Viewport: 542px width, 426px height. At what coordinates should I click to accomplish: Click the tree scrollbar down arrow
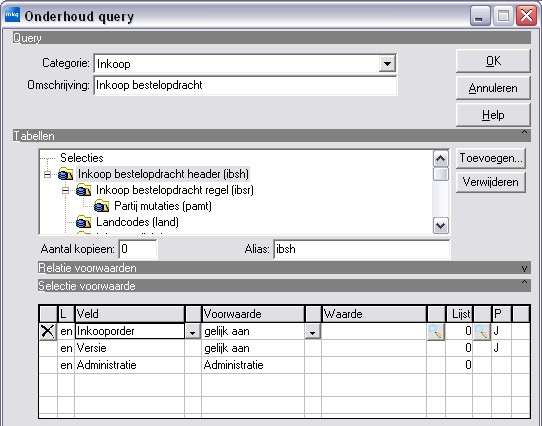[441, 225]
